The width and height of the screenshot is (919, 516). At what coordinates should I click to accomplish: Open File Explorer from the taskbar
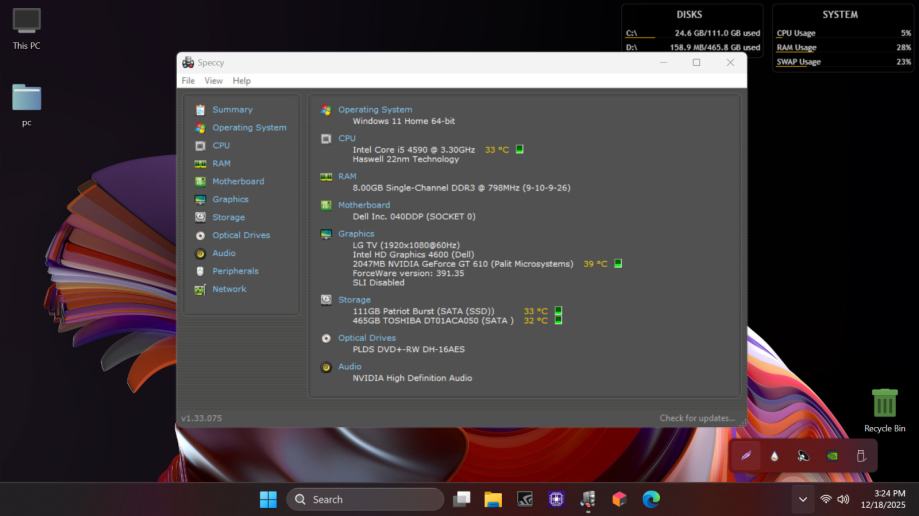pos(492,499)
